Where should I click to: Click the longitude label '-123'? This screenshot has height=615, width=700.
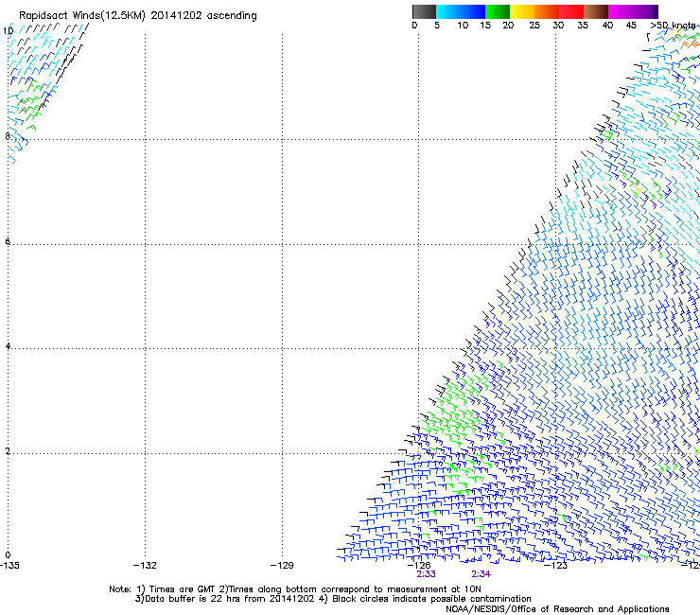556,566
